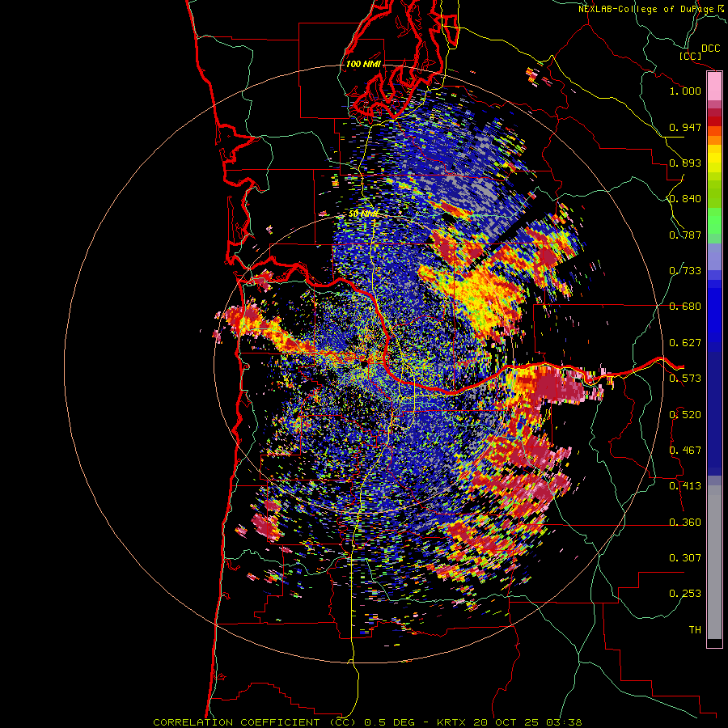Select the 0.680 legend value

(x=685, y=307)
